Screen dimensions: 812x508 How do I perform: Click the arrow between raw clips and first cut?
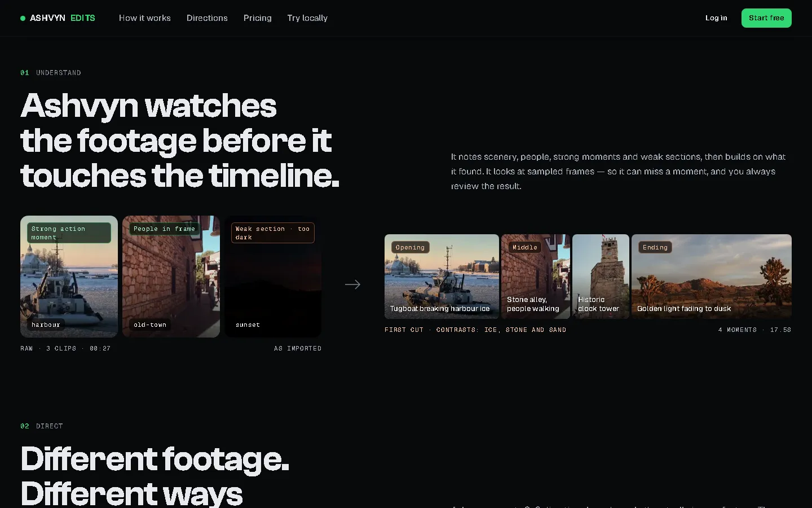click(x=352, y=284)
